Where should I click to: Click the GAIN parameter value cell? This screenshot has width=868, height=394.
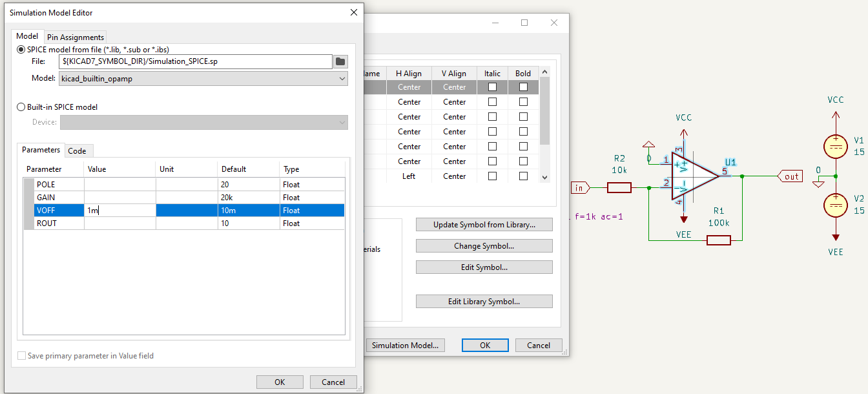[x=119, y=198]
